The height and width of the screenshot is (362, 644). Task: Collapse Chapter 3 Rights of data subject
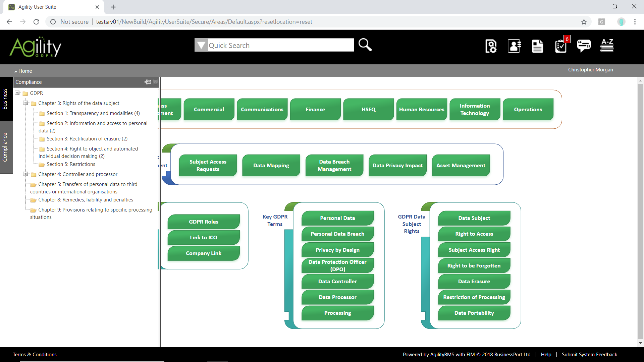(25, 103)
